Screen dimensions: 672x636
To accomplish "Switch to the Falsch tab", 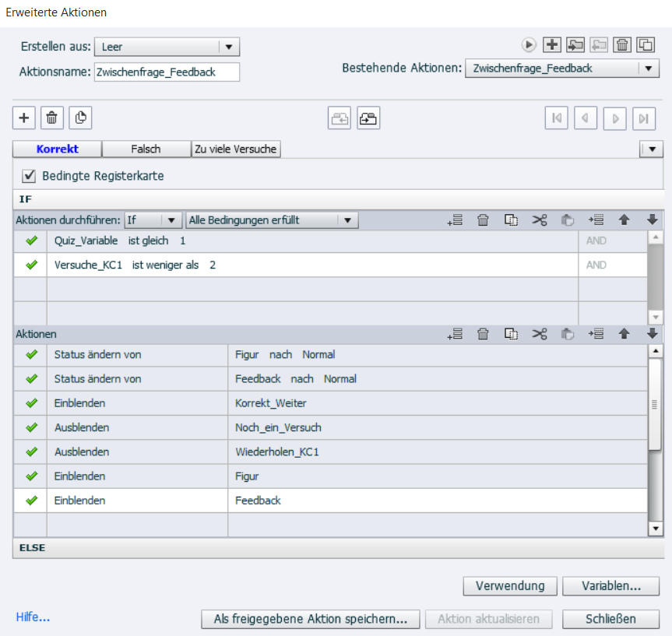I will (x=146, y=149).
